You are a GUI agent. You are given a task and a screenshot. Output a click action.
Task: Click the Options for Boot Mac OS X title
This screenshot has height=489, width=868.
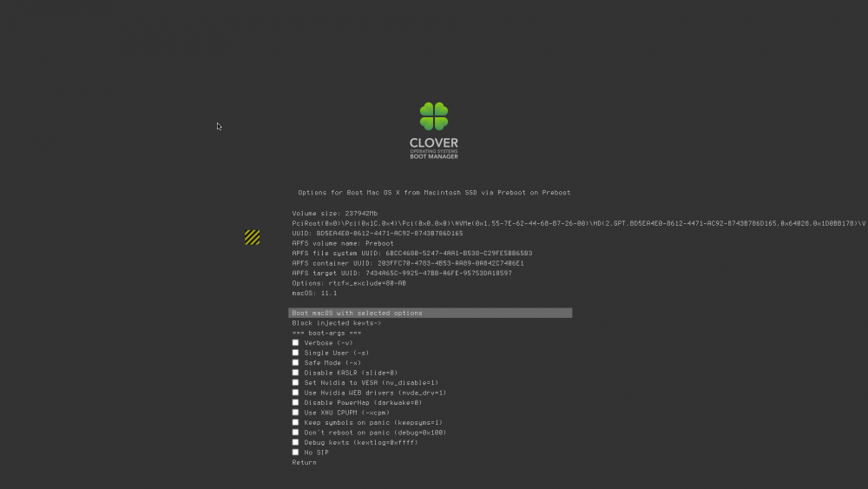tap(434, 193)
